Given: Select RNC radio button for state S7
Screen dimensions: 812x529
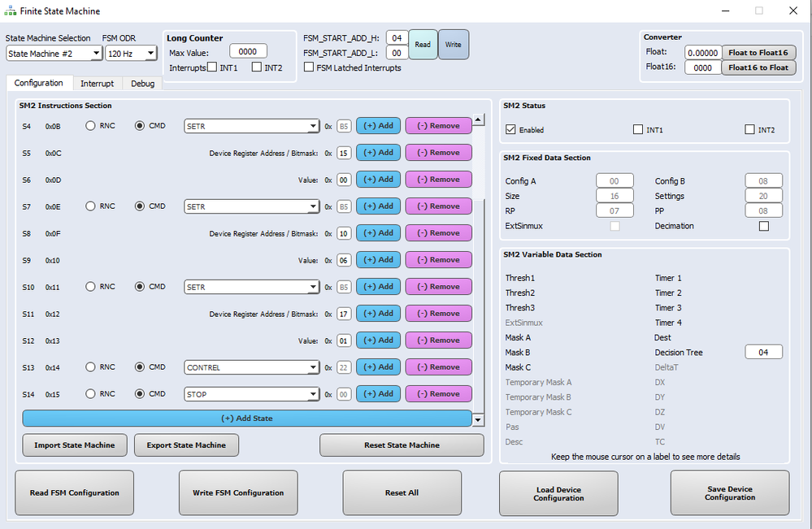Looking at the screenshot, I should pyautogui.click(x=90, y=206).
